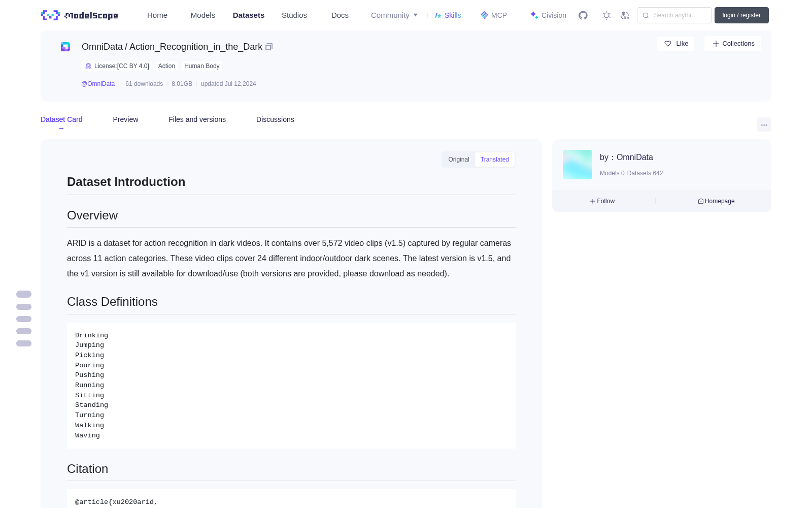Click the "Jumping" class line

pos(89,345)
